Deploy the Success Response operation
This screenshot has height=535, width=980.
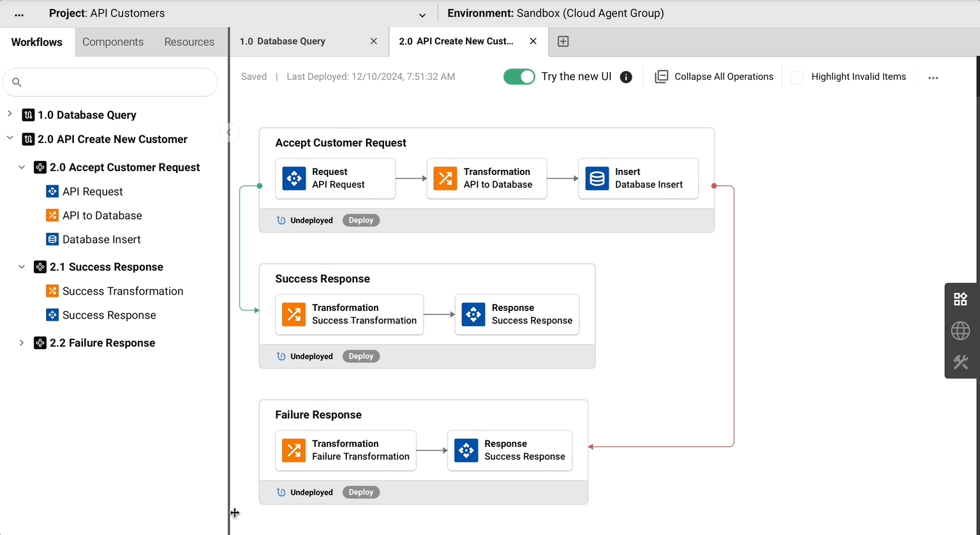pyautogui.click(x=360, y=356)
